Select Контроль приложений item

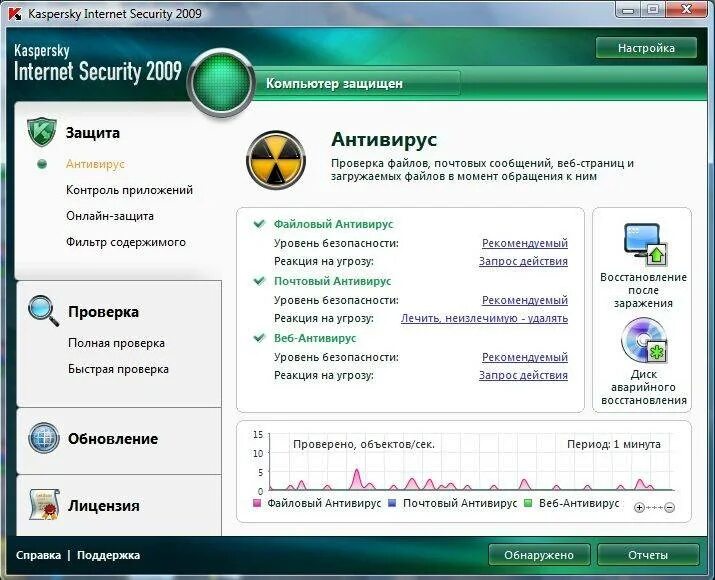(x=130, y=190)
